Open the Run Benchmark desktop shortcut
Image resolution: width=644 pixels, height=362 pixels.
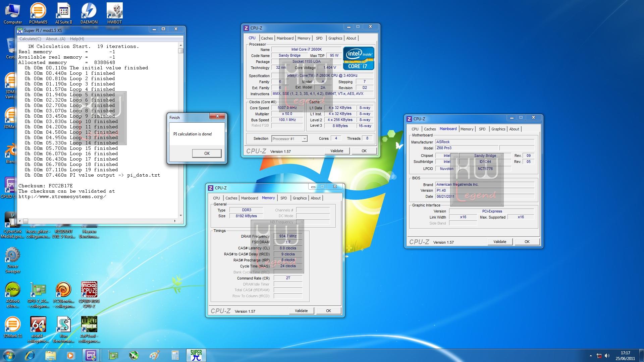coord(63,330)
